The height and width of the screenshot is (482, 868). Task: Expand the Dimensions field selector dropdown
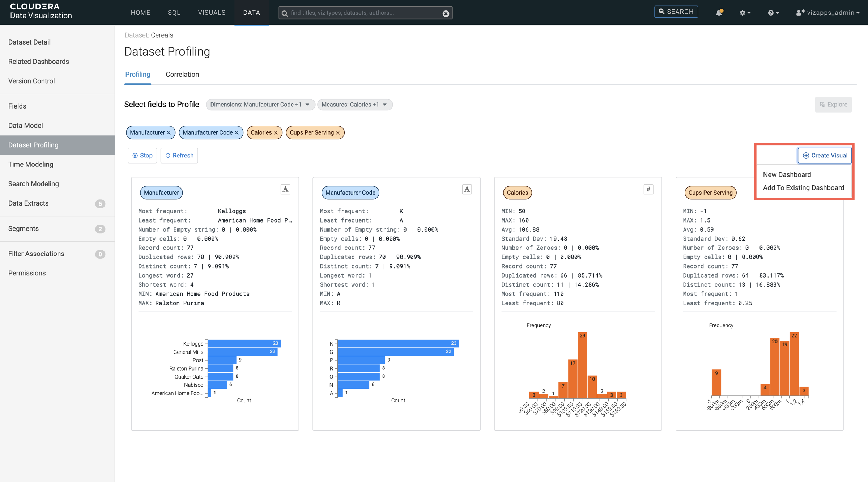(260, 105)
